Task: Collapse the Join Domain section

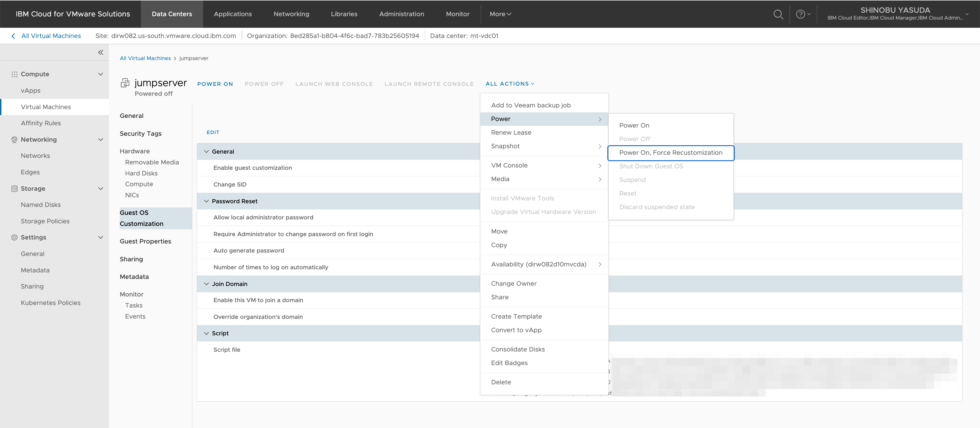Action: click(206, 284)
